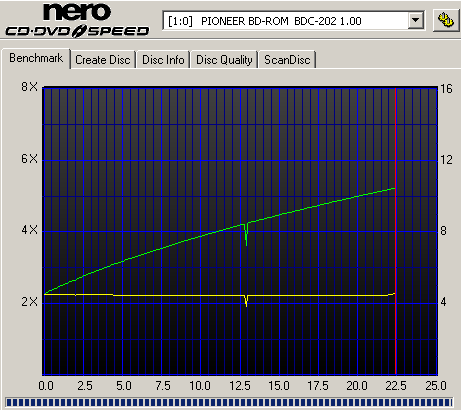
Task: Click the 8X label on left axis
Action: (x=29, y=87)
